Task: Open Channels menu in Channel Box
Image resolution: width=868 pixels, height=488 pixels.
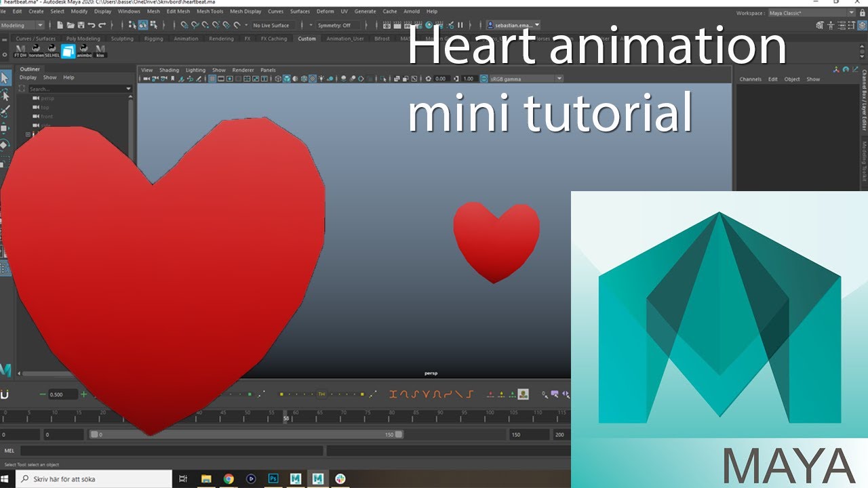Action: pos(750,79)
